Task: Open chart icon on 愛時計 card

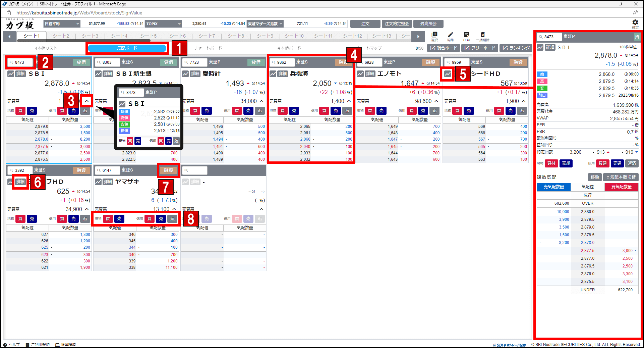Action: (185, 74)
